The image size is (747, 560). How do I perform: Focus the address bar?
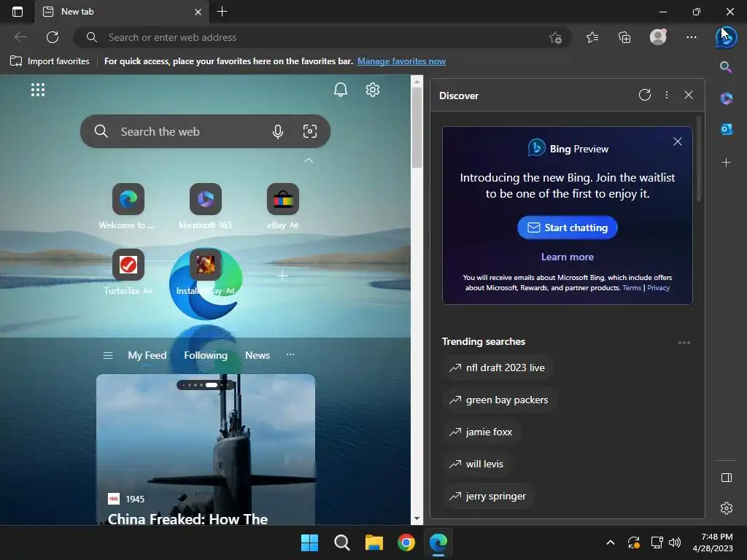(x=322, y=37)
